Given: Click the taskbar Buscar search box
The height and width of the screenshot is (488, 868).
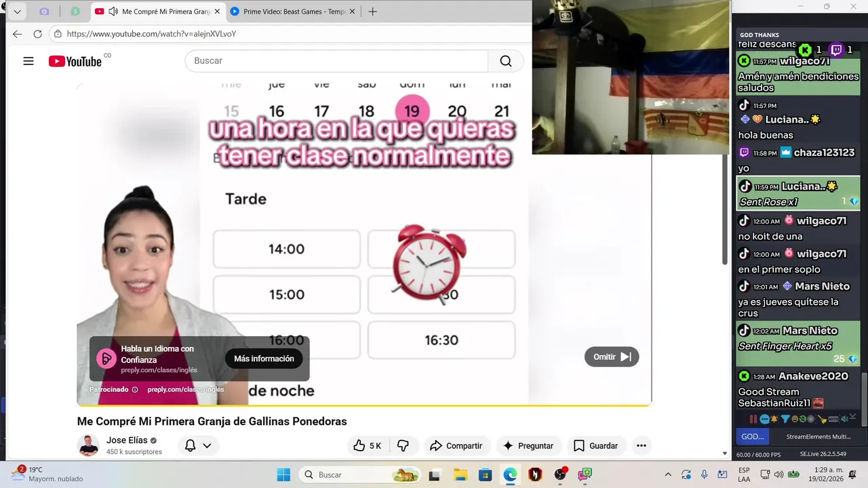Looking at the screenshot, I should pos(359,474).
